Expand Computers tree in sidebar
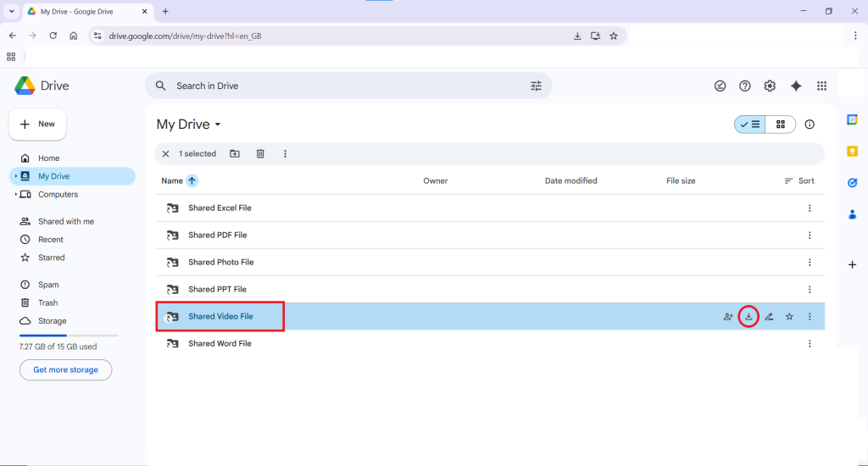 (x=16, y=195)
